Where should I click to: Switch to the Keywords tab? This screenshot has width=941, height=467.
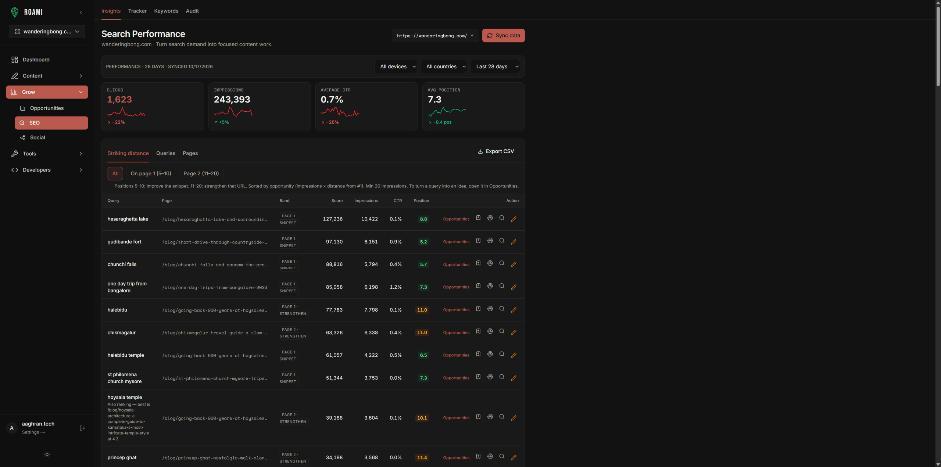(x=166, y=11)
